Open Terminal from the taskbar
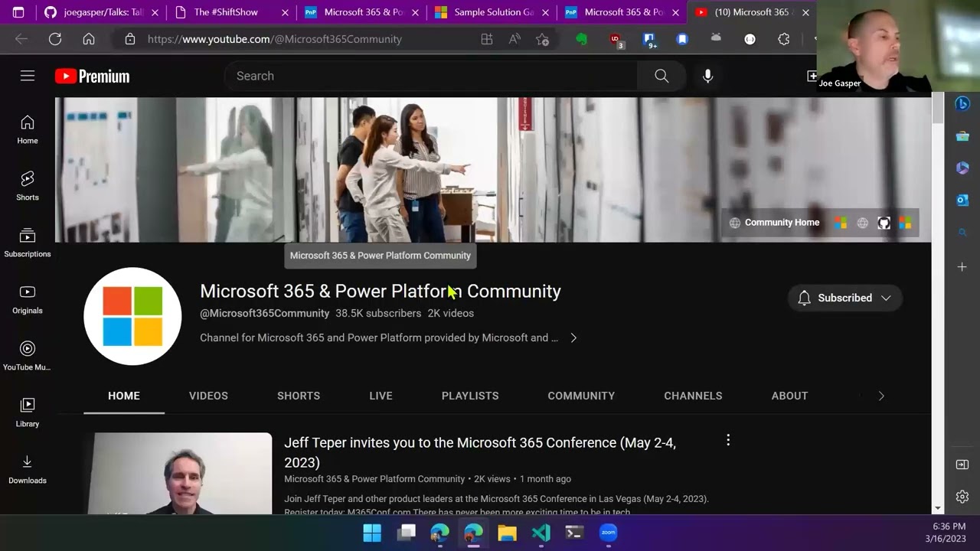980x551 pixels. click(x=574, y=533)
